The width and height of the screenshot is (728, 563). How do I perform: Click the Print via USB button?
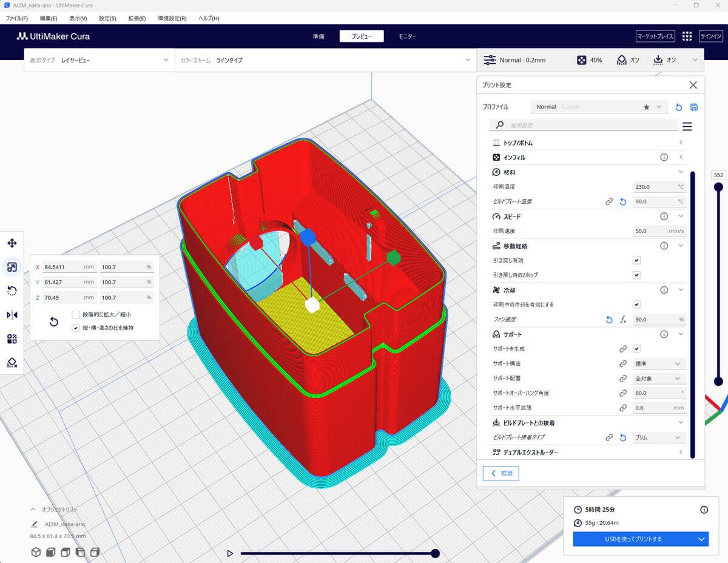(x=633, y=539)
